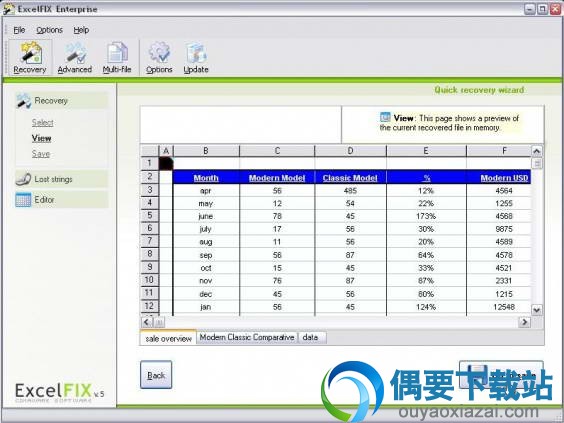This screenshot has height=423, width=564.
Task: Go to the Select step link
Action: click(42, 123)
